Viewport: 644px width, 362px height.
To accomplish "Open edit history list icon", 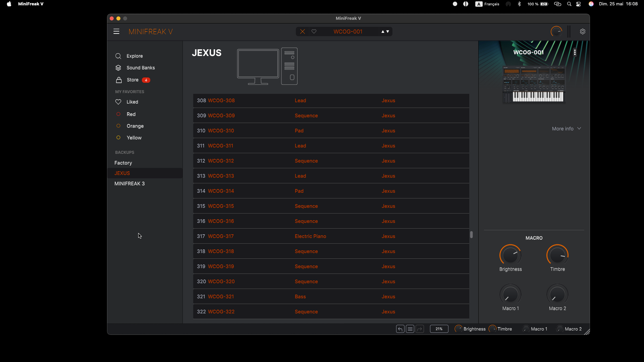I will (410, 329).
